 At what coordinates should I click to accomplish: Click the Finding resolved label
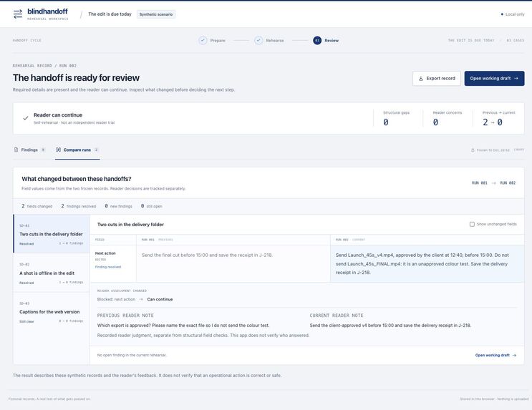coord(108,267)
